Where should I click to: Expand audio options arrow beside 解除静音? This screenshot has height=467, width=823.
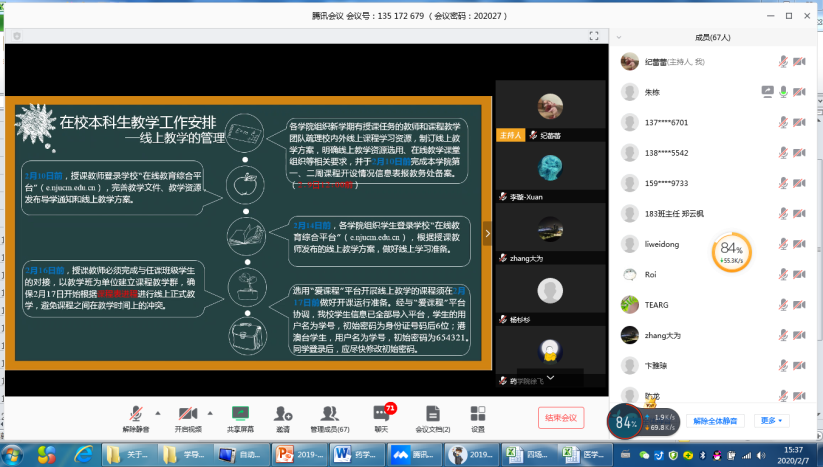coord(157,411)
